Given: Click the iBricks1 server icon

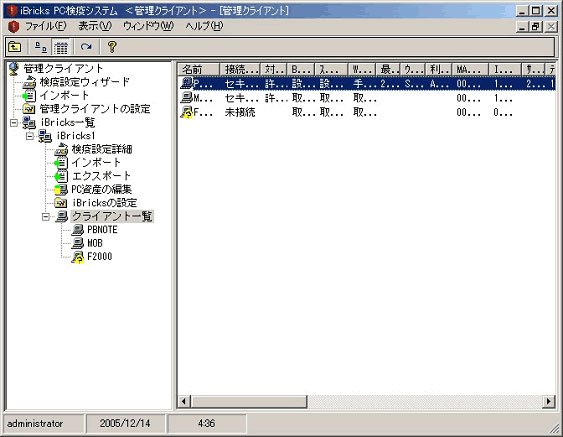Looking at the screenshot, I should click(45, 136).
